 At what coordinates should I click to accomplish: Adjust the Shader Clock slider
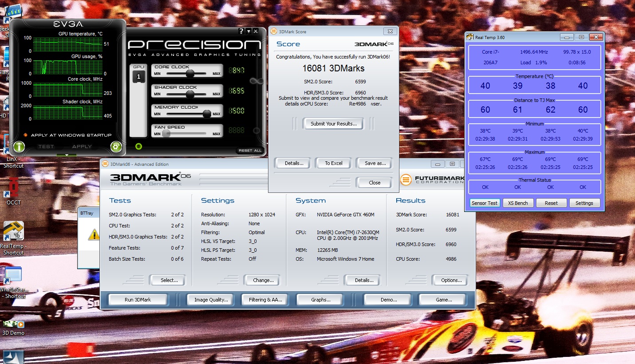coord(190,94)
